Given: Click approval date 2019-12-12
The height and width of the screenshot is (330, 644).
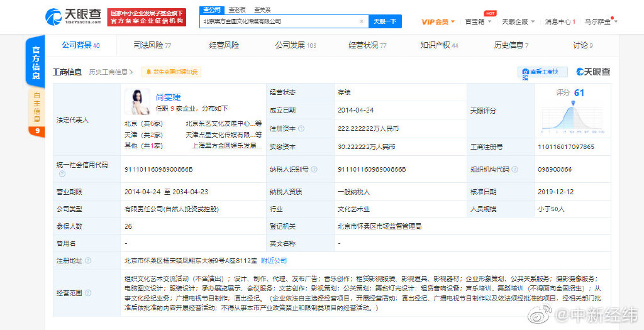Looking at the screenshot, I should [x=555, y=192].
